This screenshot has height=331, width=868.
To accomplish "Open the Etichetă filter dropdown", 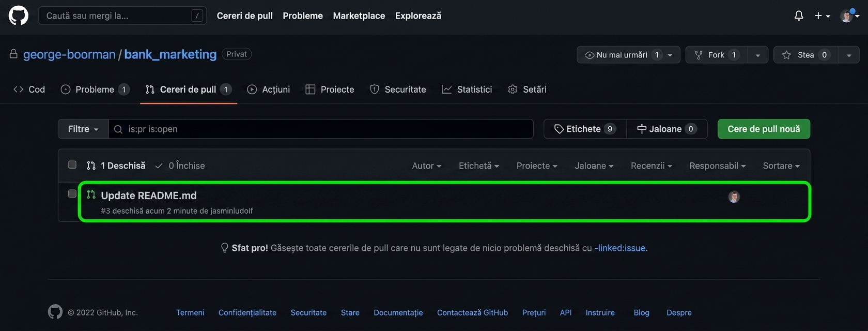I will coord(479,165).
